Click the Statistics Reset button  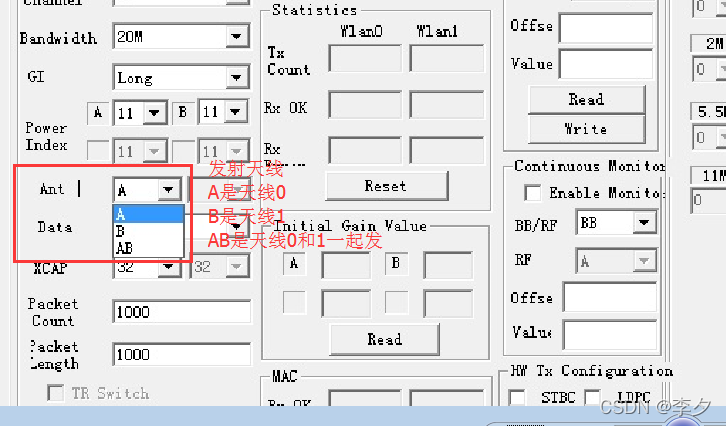coord(387,186)
